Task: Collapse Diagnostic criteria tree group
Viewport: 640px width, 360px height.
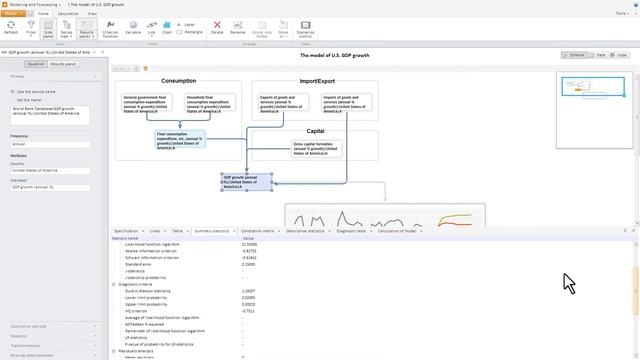Action: (114, 284)
